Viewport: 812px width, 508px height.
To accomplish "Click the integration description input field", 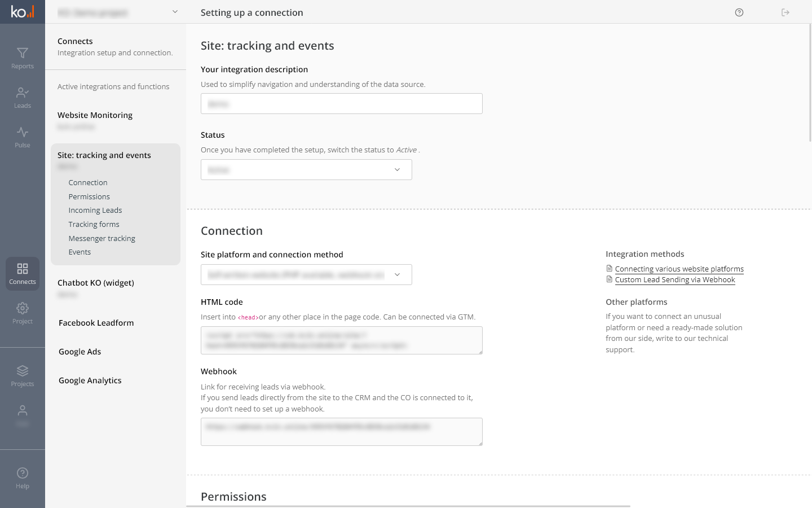I will (342, 104).
